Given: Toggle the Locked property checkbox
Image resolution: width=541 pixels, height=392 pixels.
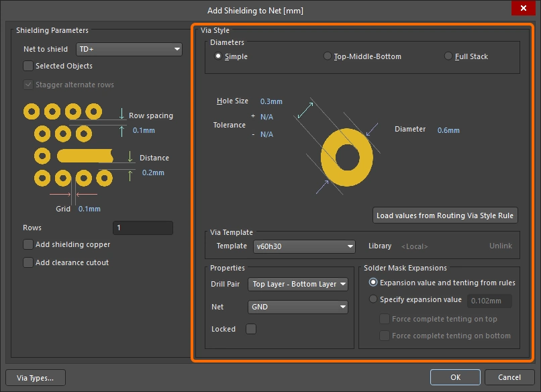Looking at the screenshot, I should coord(251,329).
